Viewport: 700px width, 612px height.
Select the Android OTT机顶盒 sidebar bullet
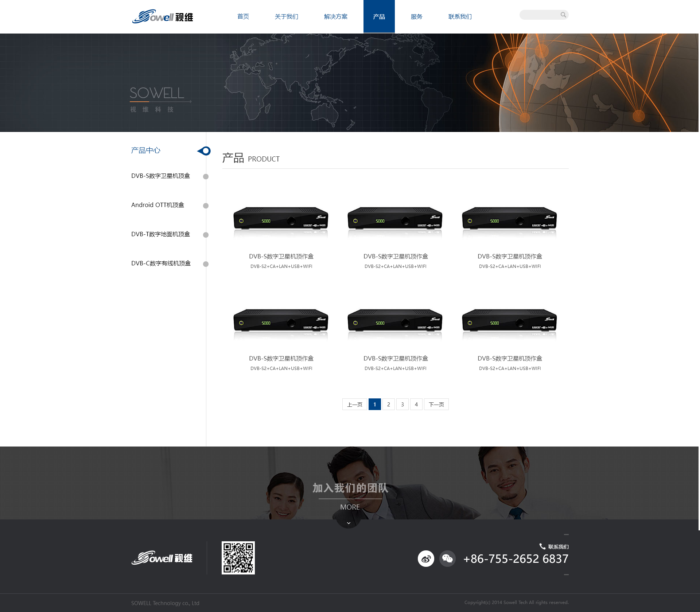coord(206,206)
